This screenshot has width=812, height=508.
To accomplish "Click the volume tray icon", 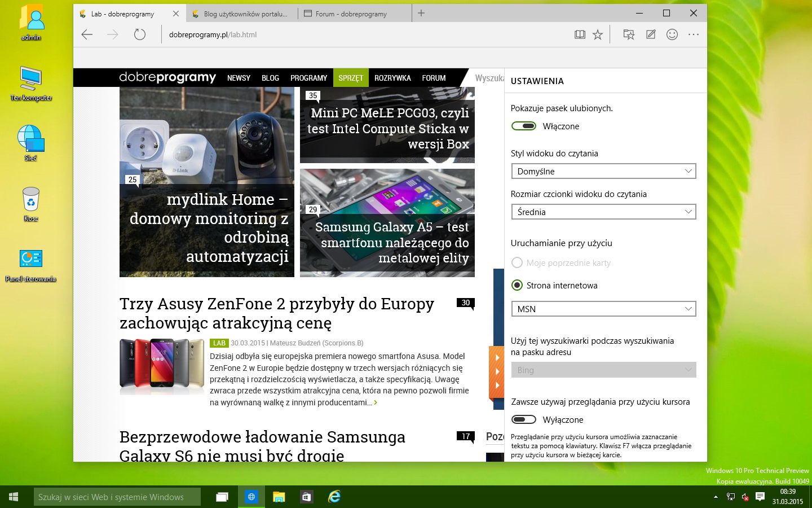I will pyautogui.click(x=745, y=497).
